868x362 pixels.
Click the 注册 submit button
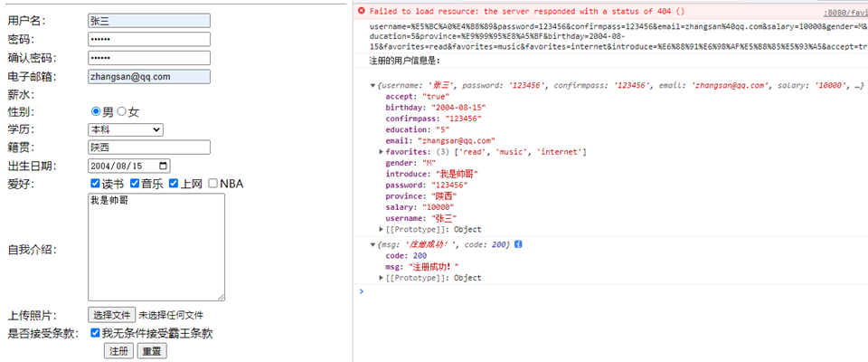point(118,350)
